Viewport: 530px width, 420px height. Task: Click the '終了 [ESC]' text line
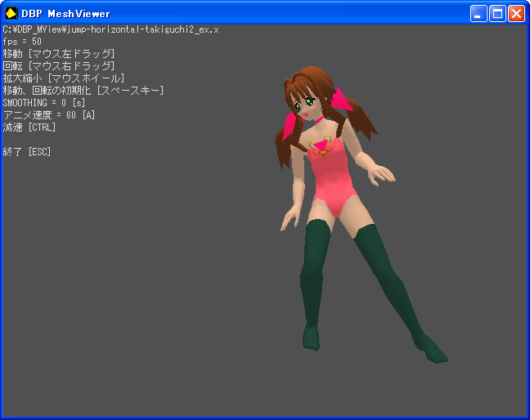tap(27, 152)
